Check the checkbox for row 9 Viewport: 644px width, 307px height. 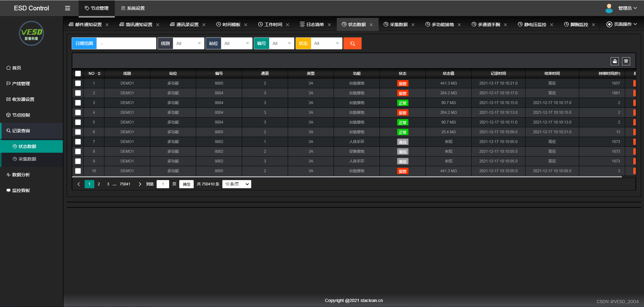pyautogui.click(x=78, y=161)
